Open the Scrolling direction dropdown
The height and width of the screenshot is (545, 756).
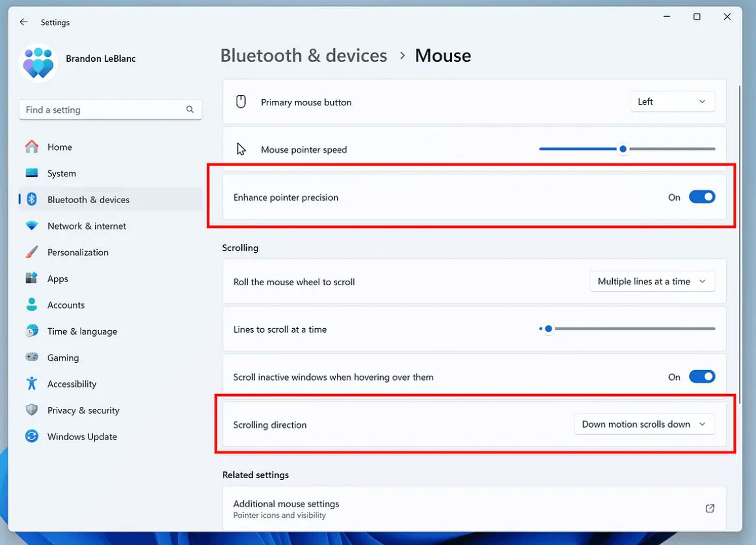(x=644, y=424)
